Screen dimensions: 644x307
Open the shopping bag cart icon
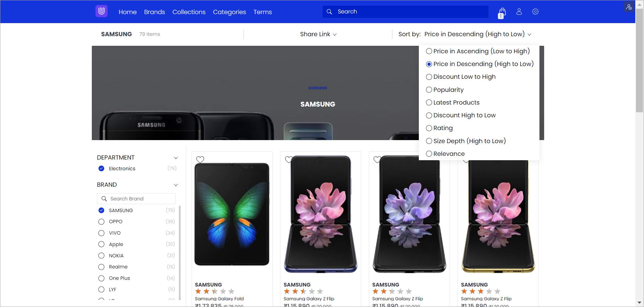[x=502, y=13]
